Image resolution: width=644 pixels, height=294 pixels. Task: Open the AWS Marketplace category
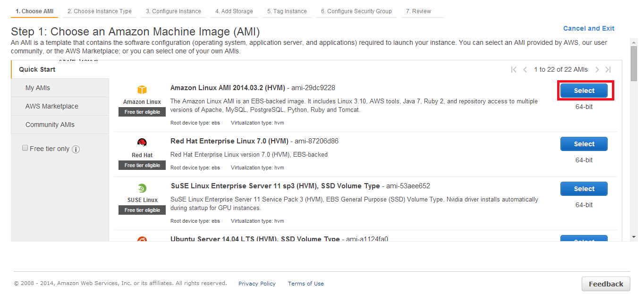pyautogui.click(x=60, y=106)
